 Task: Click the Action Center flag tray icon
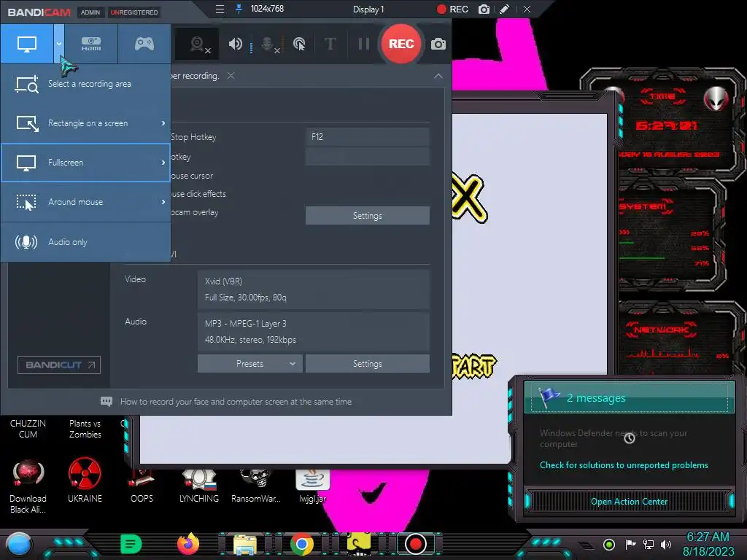[631, 544]
